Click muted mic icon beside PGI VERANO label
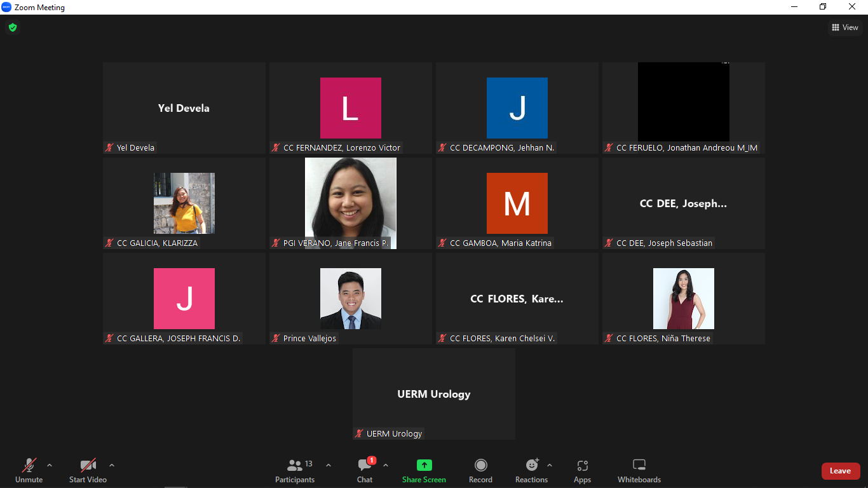Screen dimensions: 868x488 click(276, 243)
